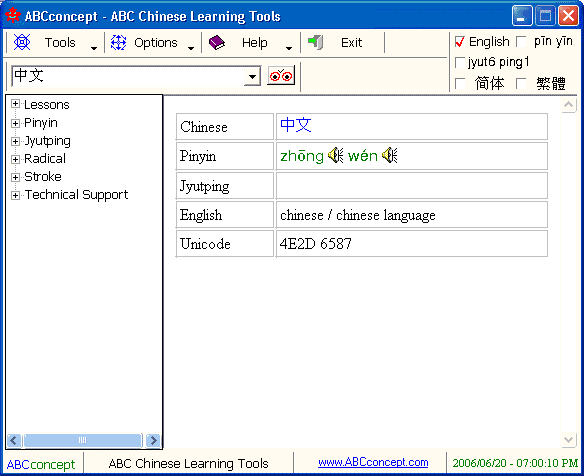Click the Exit door icon
The height and width of the screenshot is (476, 584).
click(316, 42)
